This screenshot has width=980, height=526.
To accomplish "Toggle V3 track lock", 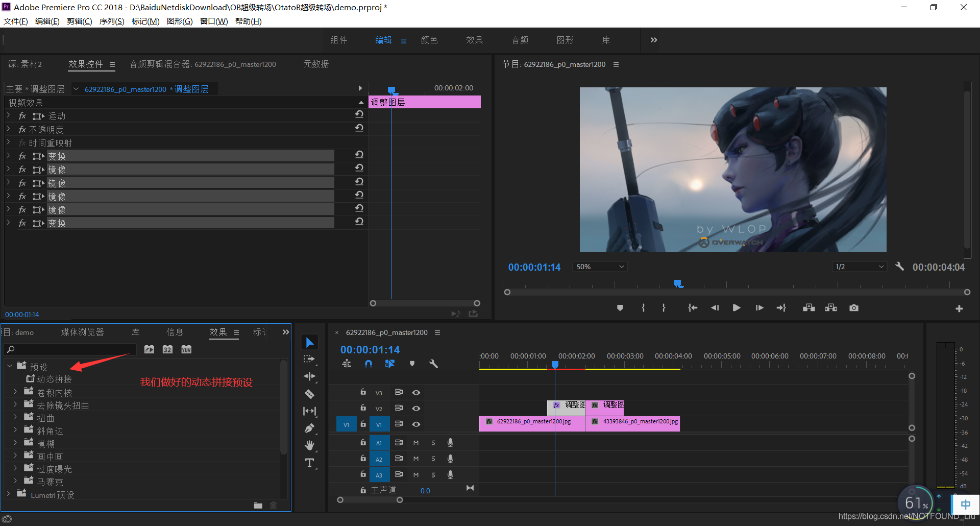I will 363,392.
